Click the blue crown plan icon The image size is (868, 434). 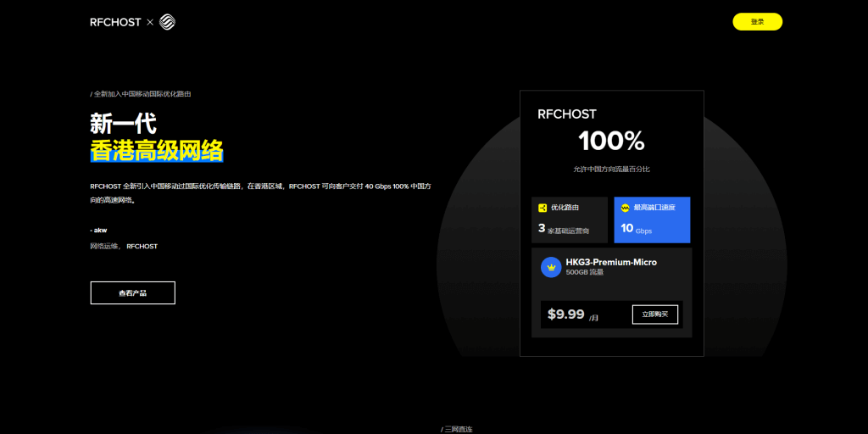(552, 267)
